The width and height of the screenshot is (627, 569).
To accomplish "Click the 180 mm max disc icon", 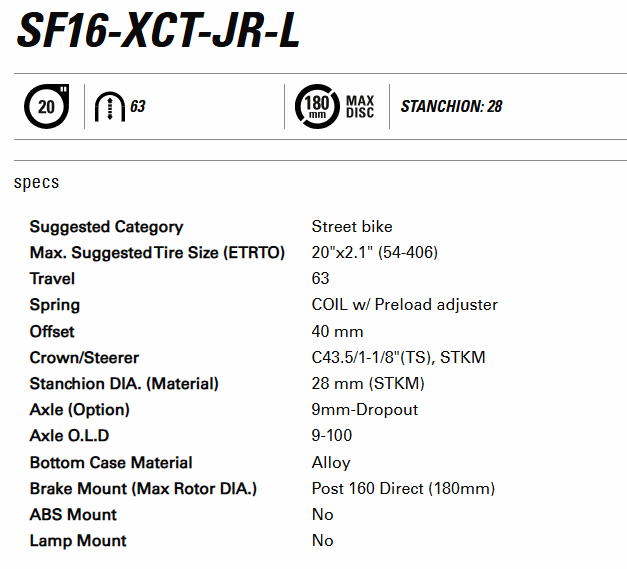I will click(317, 106).
